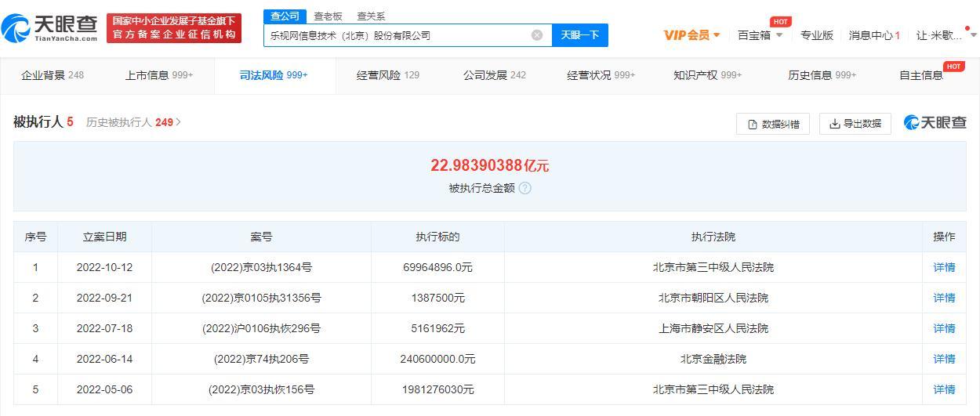Open the Tianyancha logo homepage
Viewport: 980px width, 416px height.
(50, 28)
